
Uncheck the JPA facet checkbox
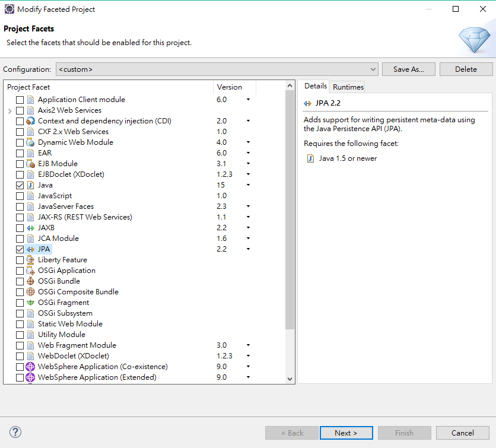tap(20, 249)
